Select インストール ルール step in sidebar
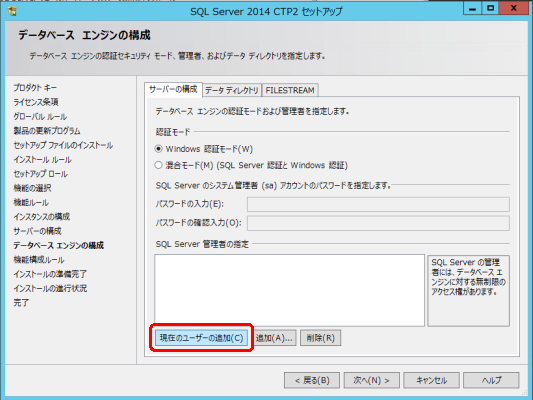Screen dimensions: 533x400 42,160
